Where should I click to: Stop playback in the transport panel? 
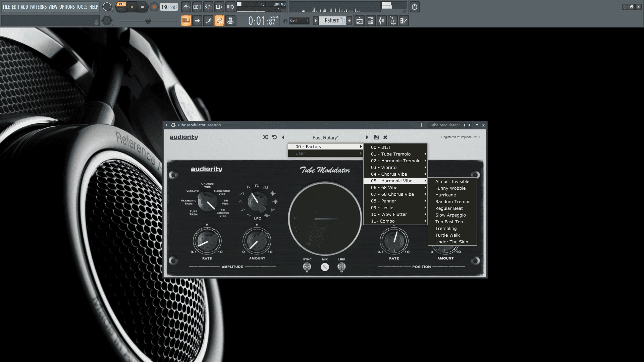(143, 7)
